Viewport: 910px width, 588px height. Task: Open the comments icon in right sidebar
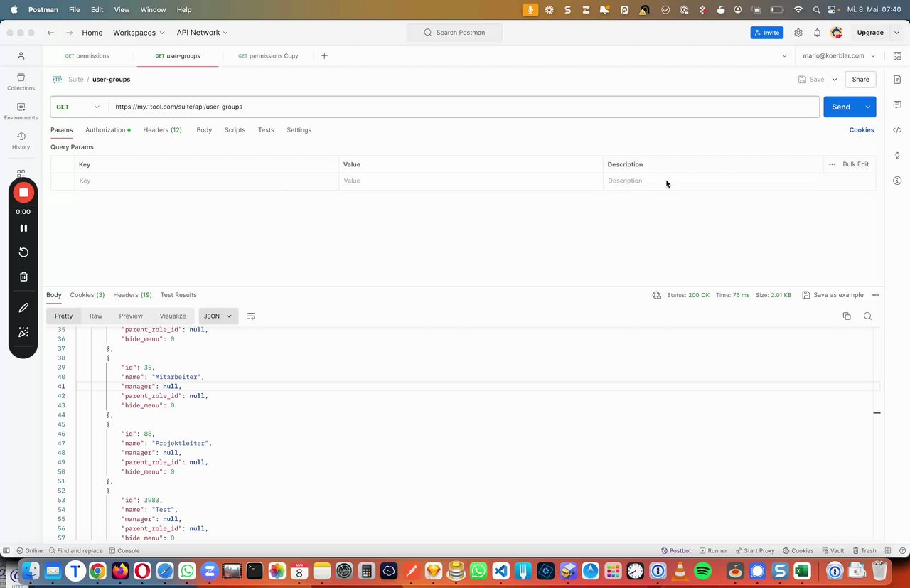(x=897, y=105)
